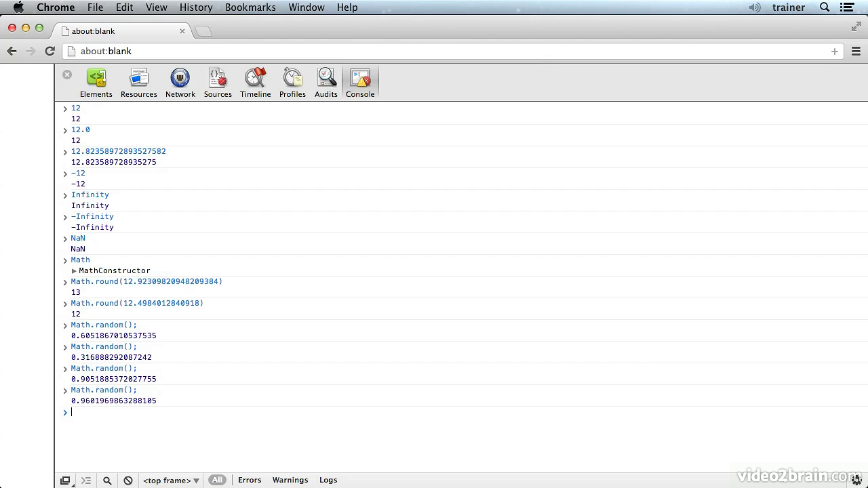Open the Window menu
868x488 pixels.
click(307, 7)
